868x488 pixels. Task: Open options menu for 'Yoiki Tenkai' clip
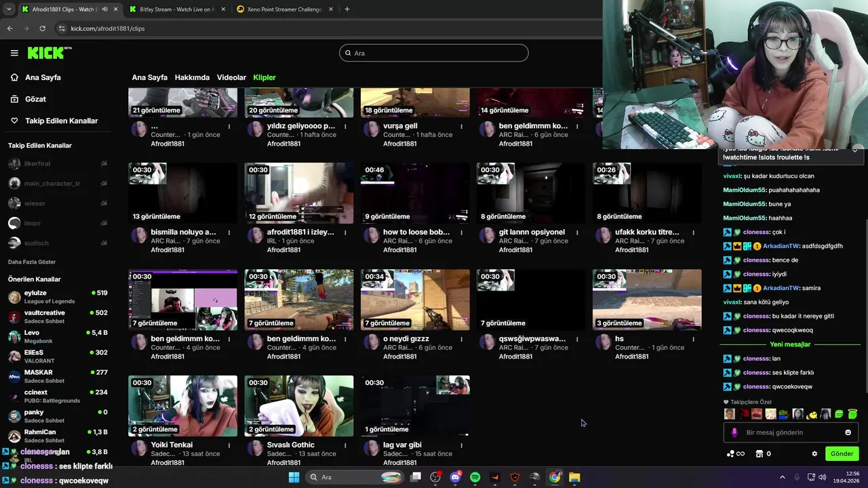coord(229,445)
